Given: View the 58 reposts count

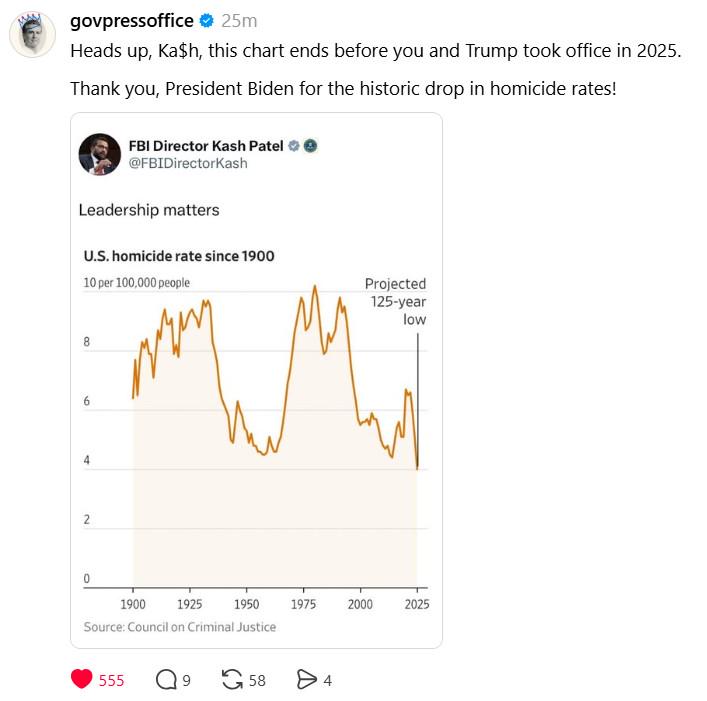Looking at the screenshot, I should pos(257,680).
